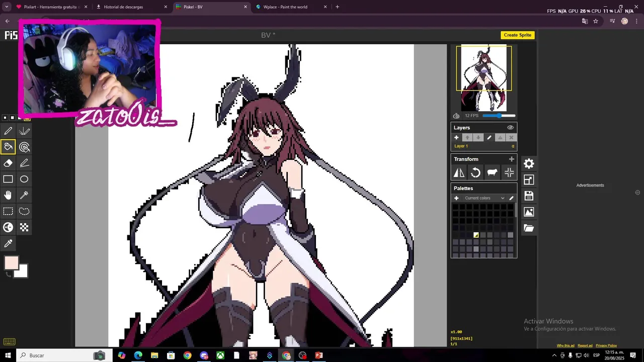The width and height of the screenshot is (644, 362).
Task: Click the Create Sprite button
Action: (518, 35)
